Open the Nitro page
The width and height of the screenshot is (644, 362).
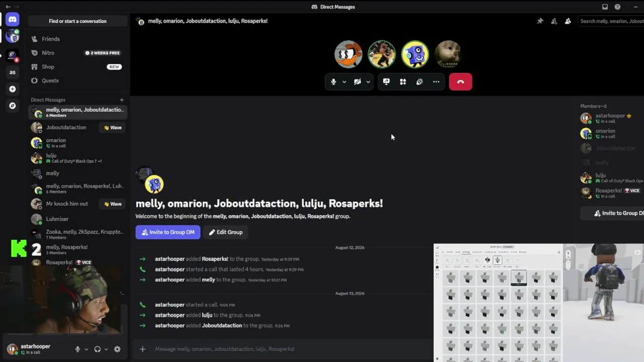pyautogui.click(x=77, y=53)
